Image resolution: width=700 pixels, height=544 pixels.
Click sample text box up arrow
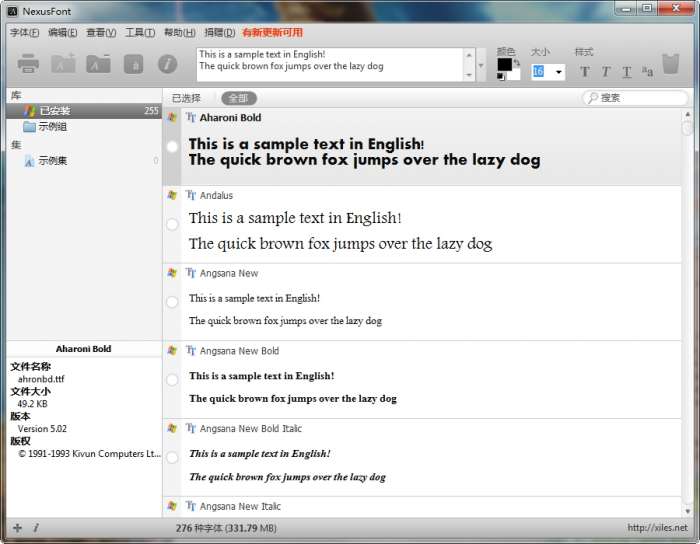469,55
